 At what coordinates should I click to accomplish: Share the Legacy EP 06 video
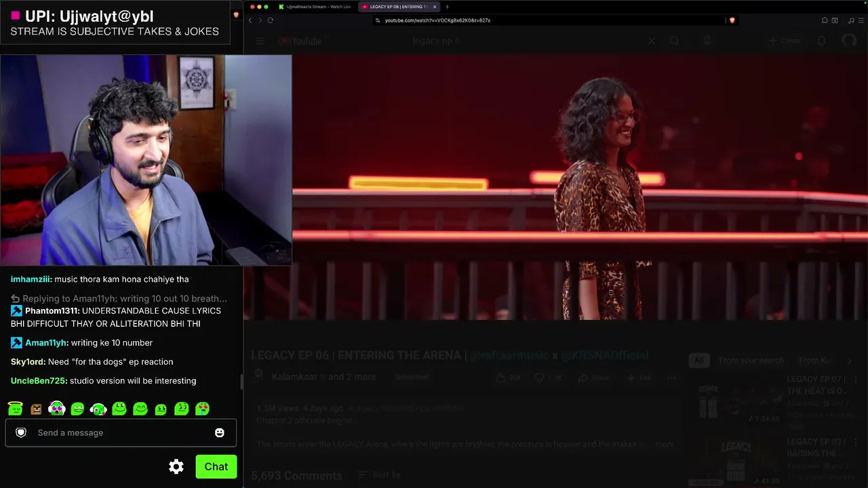click(593, 378)
